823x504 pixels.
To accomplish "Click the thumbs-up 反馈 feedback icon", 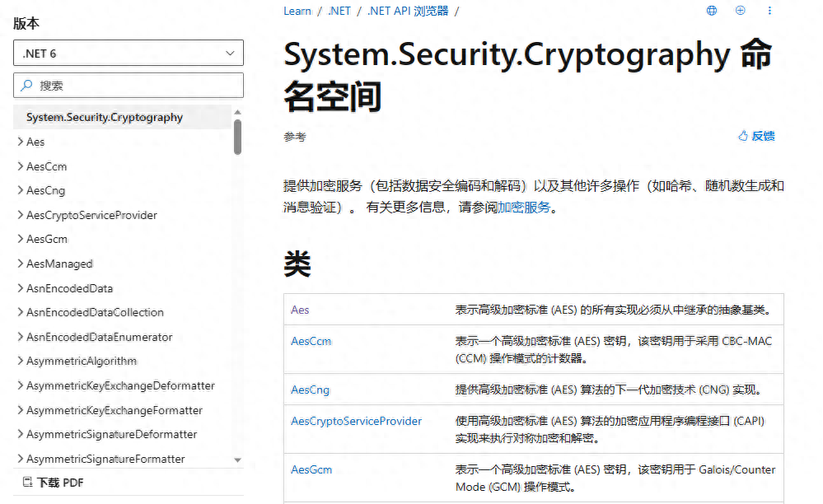I will coord(743,136).
